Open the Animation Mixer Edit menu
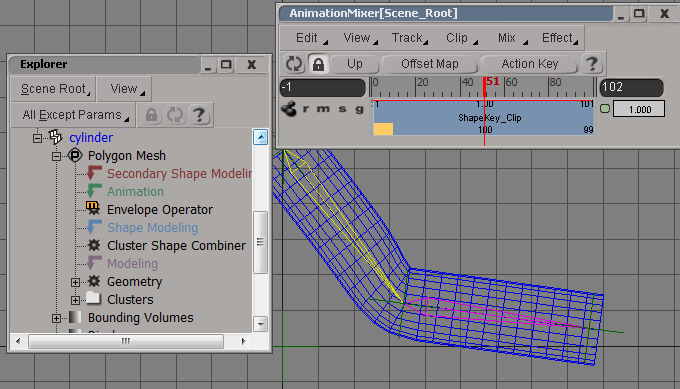The image size is (680, 389). (x=311, y=38)
